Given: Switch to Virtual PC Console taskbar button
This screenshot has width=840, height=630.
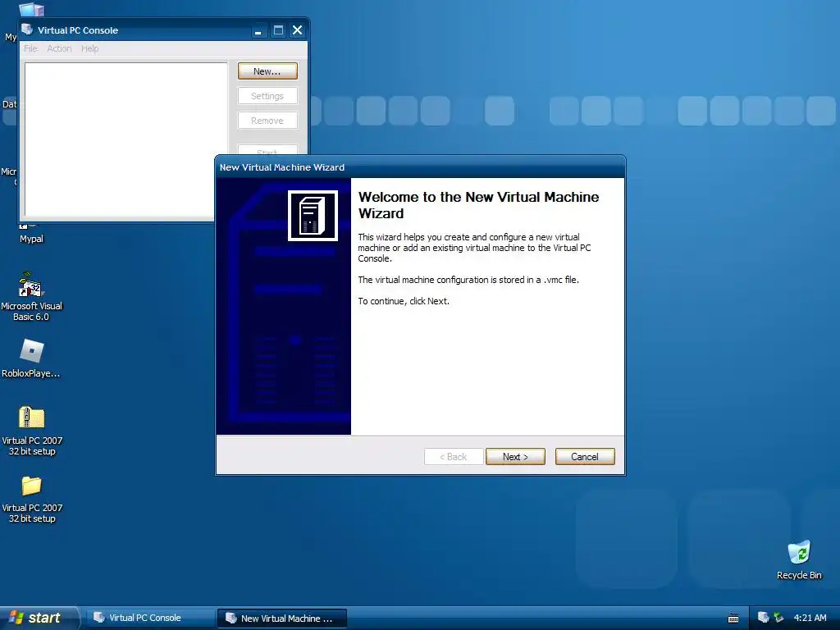Looking at the screenshot, I should tap(150, 618).
